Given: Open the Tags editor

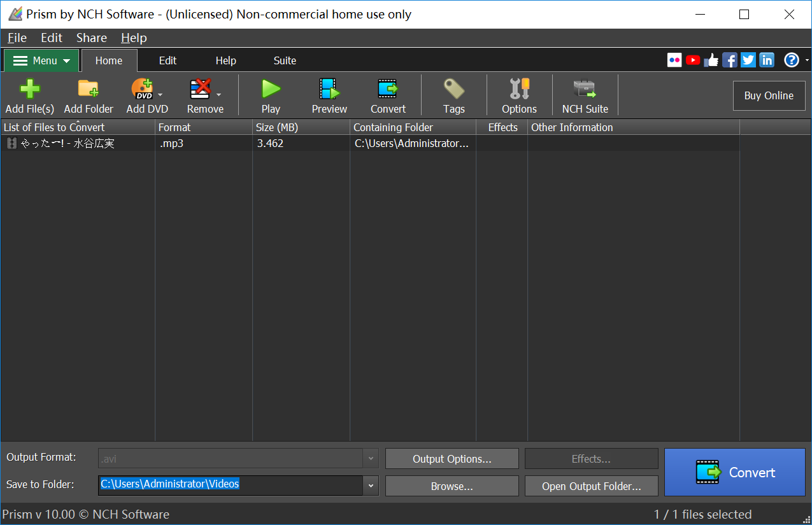Looking at the screenshot, I should click(x=454, y=95).
